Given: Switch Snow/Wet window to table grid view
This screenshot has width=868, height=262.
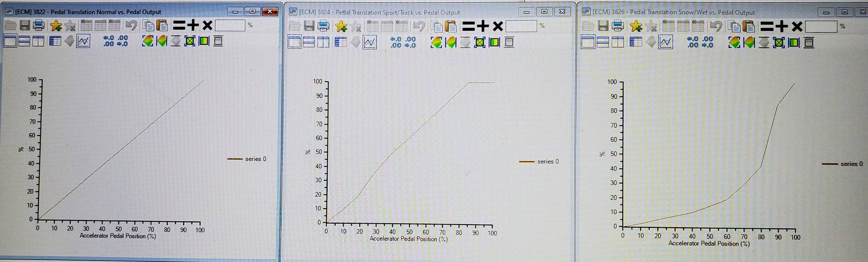Looking at the screenshot, I should pyautogui.click(x=635, y=42).
